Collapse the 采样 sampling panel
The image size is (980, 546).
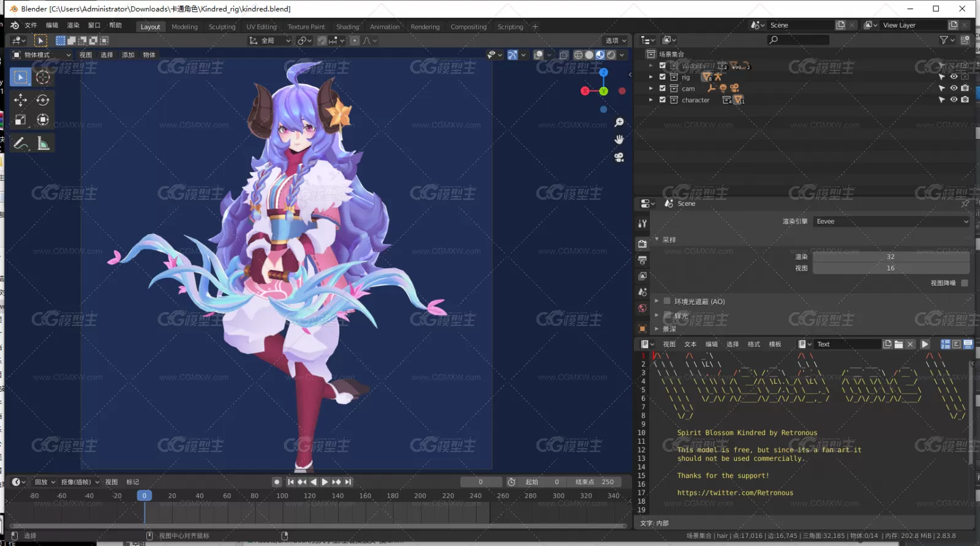click(657, 239)
